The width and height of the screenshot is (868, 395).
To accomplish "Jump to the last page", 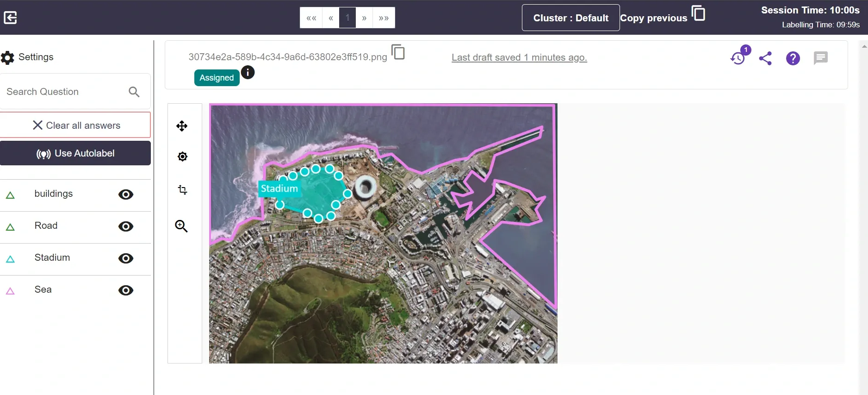I will click(384, 18).
